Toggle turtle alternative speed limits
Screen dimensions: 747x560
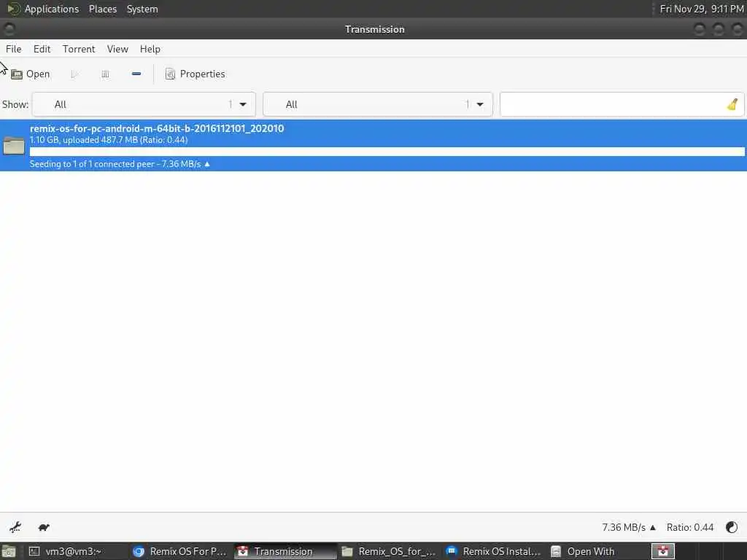44,527
